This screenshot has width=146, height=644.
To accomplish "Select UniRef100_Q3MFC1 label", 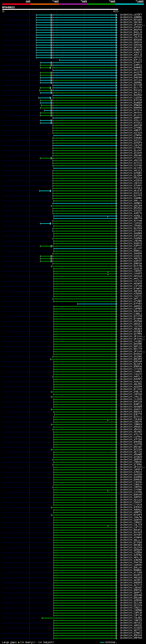I will pyautogui.click(x=131, y=65).
